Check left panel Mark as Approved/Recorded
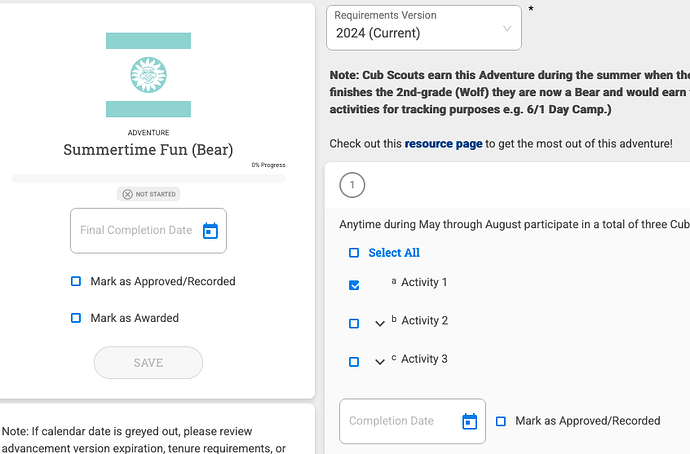 point(76,282)
